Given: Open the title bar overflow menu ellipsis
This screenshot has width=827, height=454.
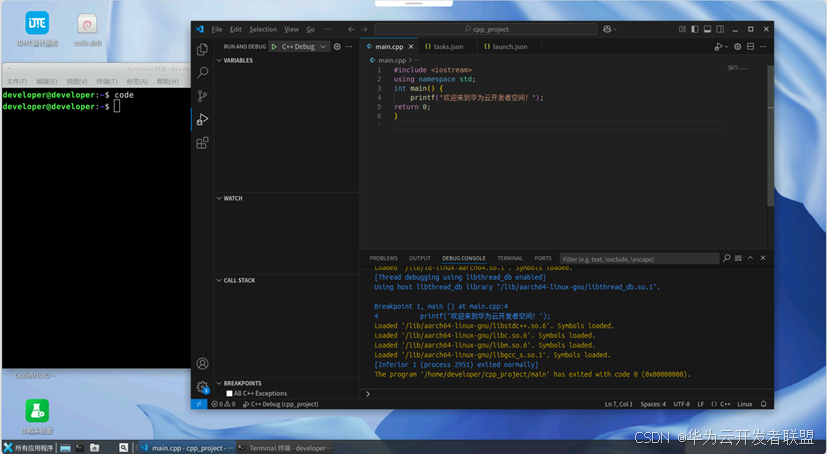Looking at the screenshot, I should point(328,29).
